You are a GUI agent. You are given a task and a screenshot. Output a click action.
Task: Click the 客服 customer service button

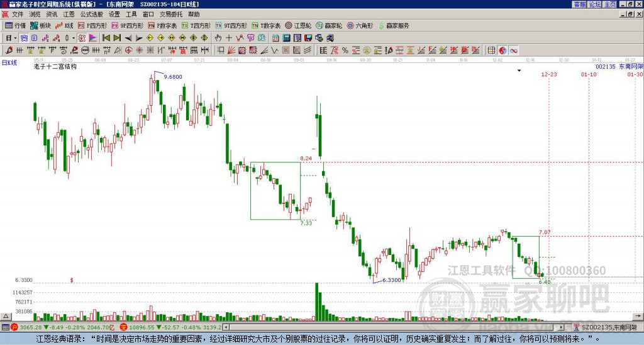580,4
